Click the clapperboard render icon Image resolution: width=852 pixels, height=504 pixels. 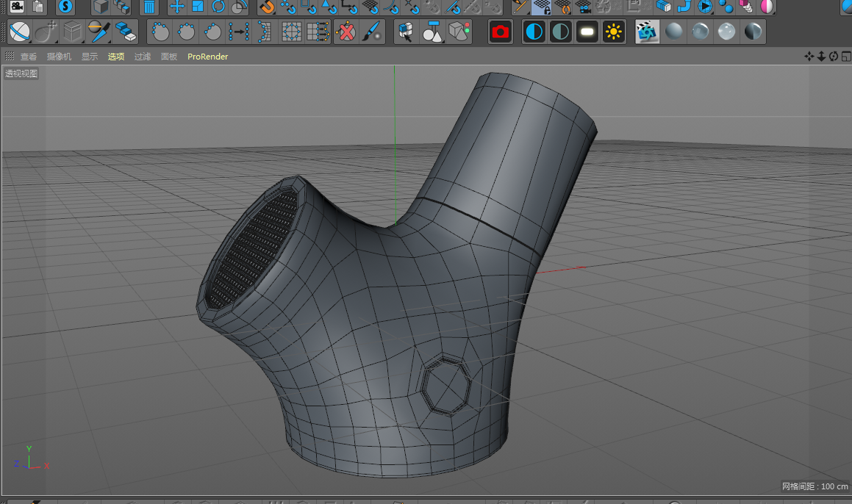click(647, 32)
